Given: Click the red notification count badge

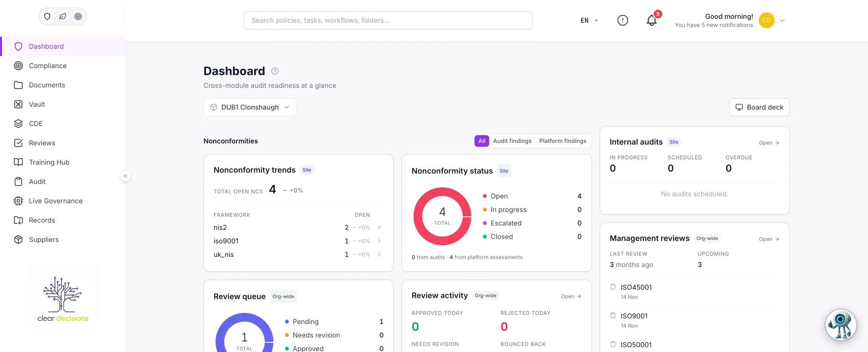Looking at the screenshot, I should click(x=658, y=14).
